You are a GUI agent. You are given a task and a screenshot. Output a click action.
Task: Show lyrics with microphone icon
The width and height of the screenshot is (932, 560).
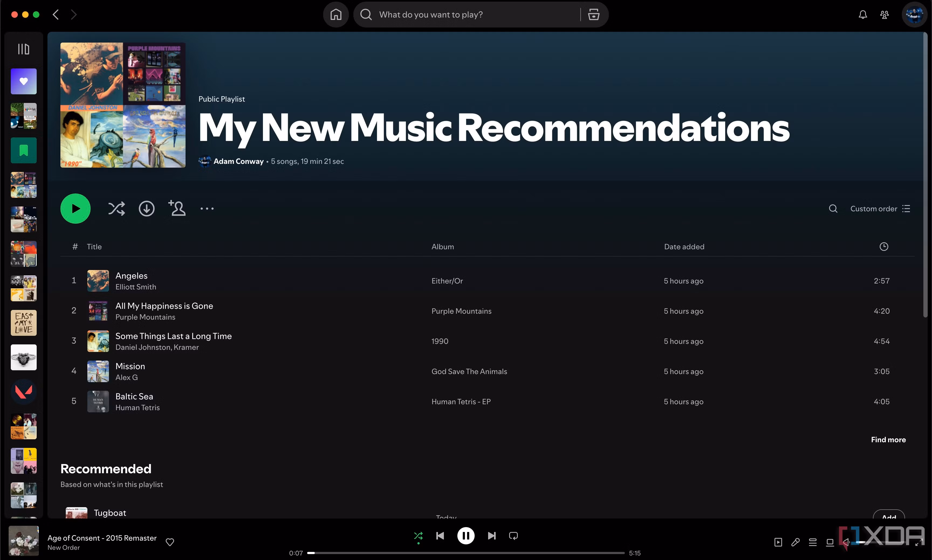click(795, 542)
